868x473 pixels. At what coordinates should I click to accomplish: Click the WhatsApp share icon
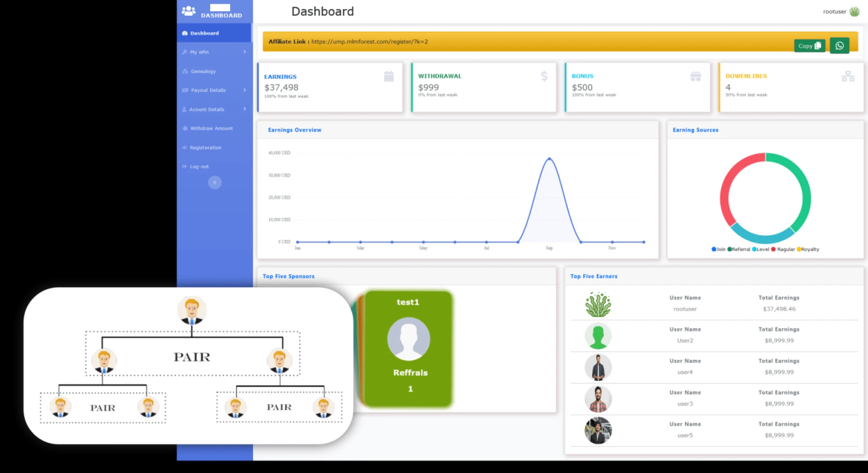point(839,45)
